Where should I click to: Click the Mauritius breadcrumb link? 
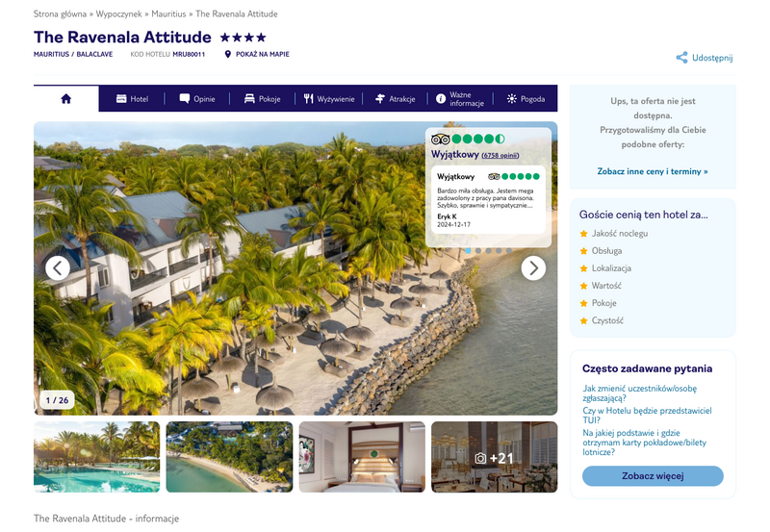(x=168, y=13)
